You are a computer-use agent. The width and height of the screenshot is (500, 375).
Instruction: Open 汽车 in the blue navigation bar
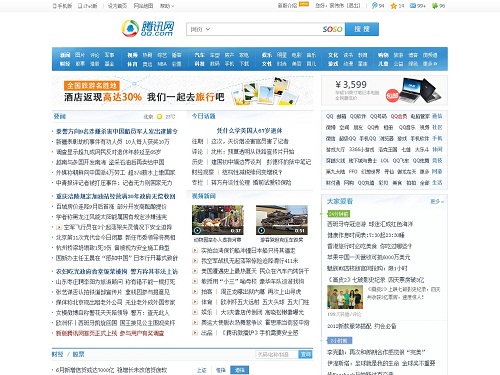(x=199, y=55)
